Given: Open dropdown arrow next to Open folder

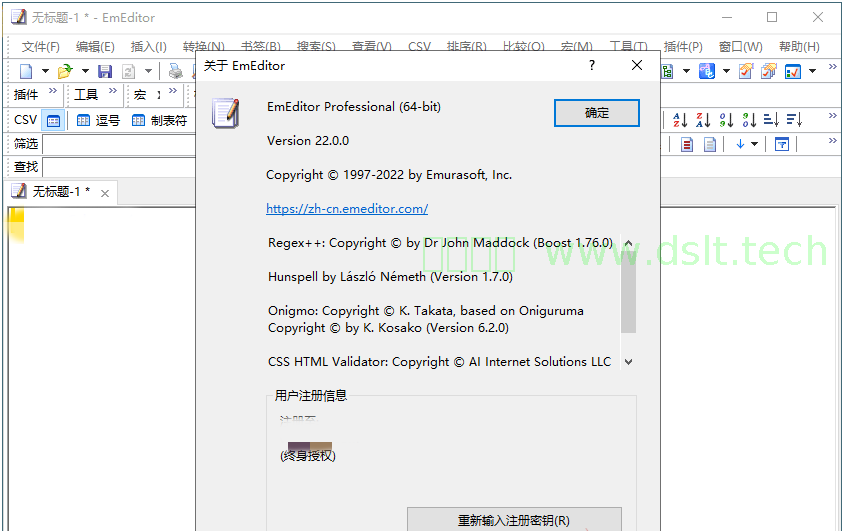Looking at the screenshot, I should coord(85,71).
